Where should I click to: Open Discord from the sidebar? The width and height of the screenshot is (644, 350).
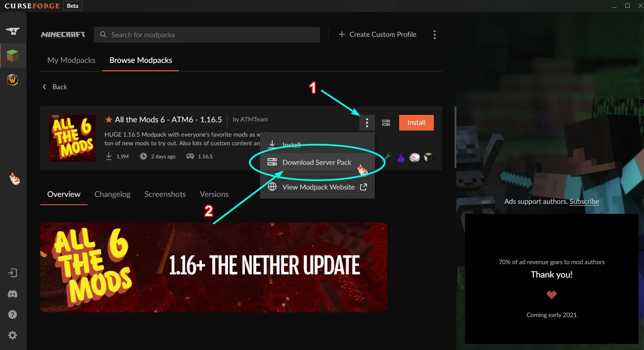pos(13,294)
